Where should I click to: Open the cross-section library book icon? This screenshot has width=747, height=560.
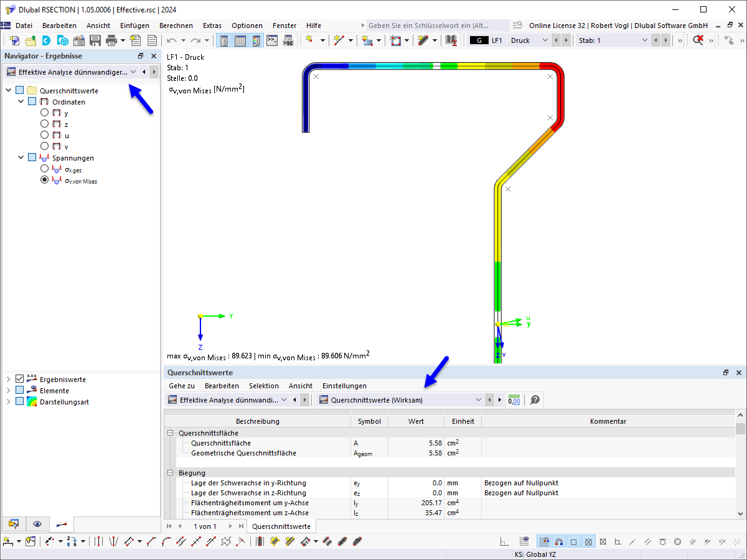pos(451,40)
